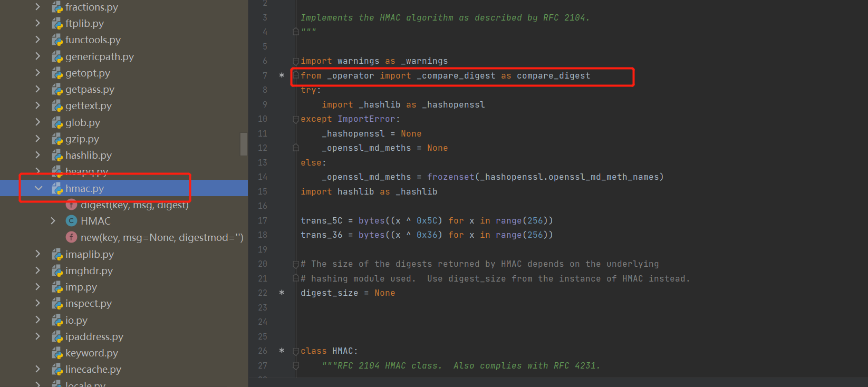Image resolution: width=868 pixels, height=387 pixels.
Task: Expand the HMAC class node
Action: click(53, 221)
